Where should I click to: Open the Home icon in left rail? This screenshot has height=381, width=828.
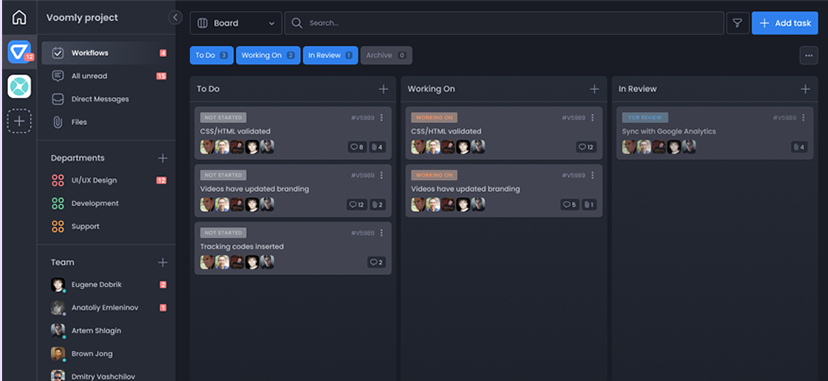pyautogui.click(x=19, y=17)
